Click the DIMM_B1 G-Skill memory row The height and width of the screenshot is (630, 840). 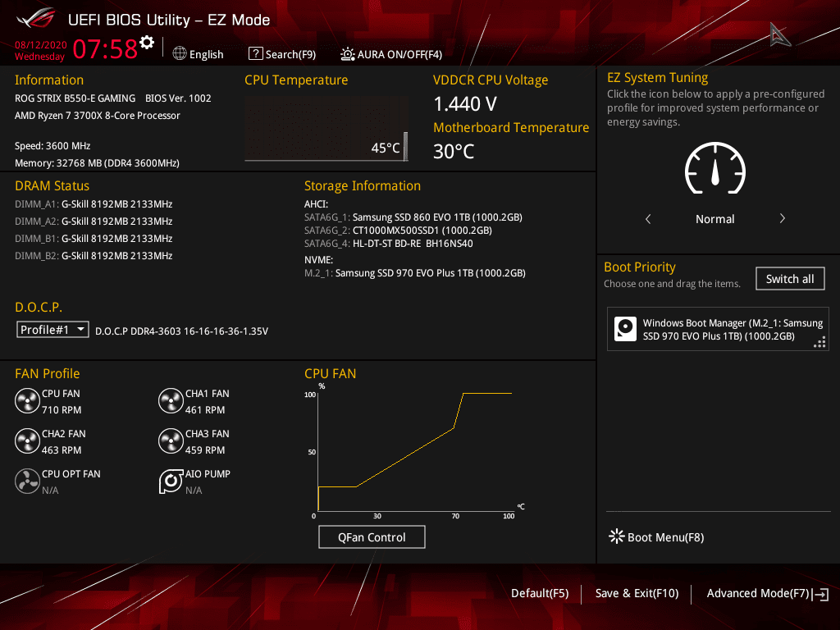[x=94, y=239]
